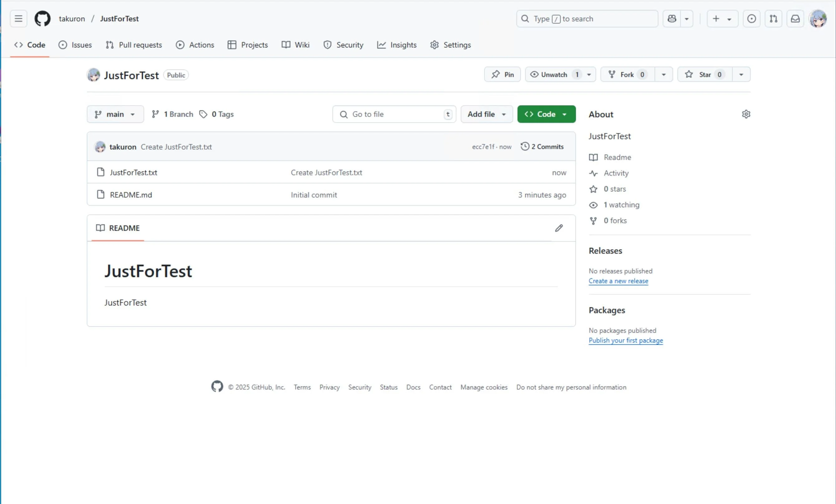Open the Status footer link
Viewport: 836px width, 504px height.
pyautogui.click(x=388, y=387)
